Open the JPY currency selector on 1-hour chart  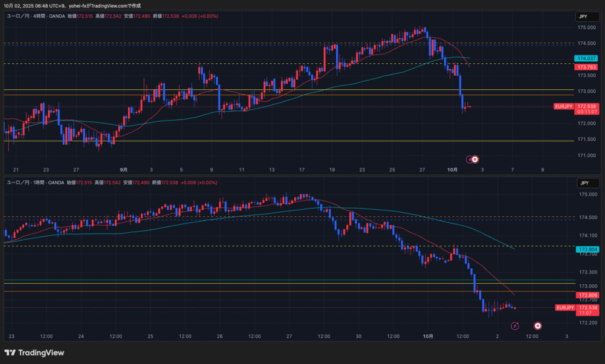pos(583,183)
